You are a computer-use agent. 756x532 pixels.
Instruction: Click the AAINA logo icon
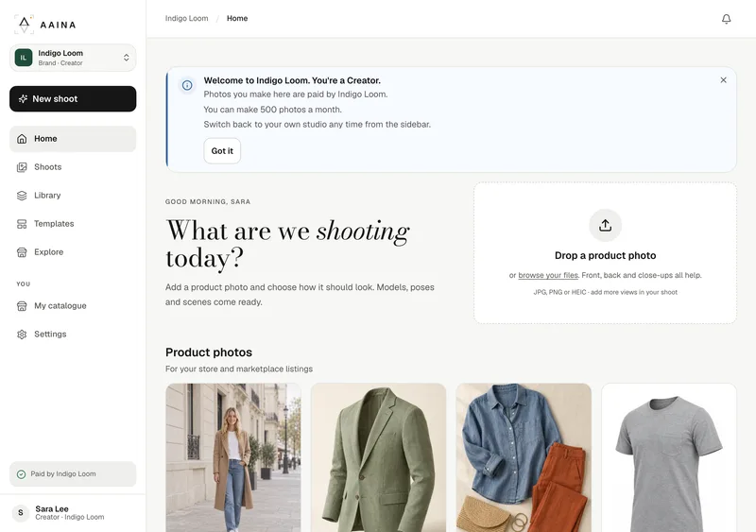click(x=25, y=25)
